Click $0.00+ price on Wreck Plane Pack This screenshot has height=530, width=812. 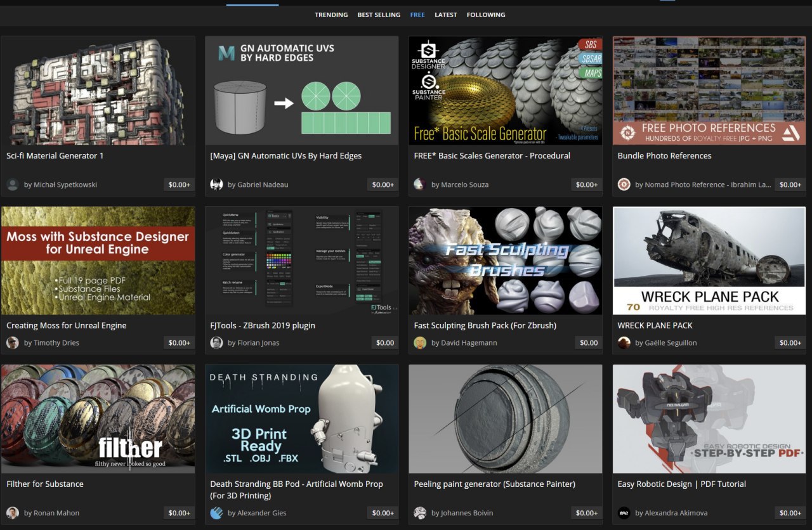coord(790,342)
